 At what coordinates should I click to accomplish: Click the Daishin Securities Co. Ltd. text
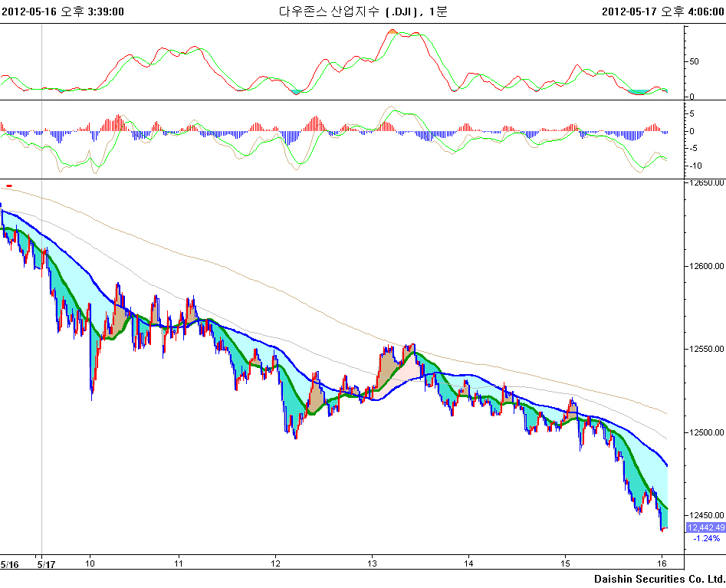(x=659, y=578)
